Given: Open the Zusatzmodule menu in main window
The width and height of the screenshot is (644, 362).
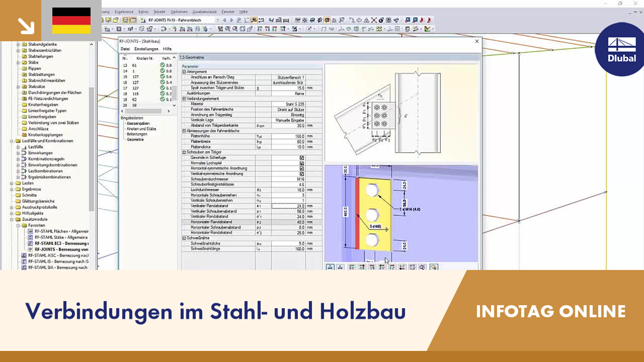Looking at the screenshot, I should click(x=204, y=12).
